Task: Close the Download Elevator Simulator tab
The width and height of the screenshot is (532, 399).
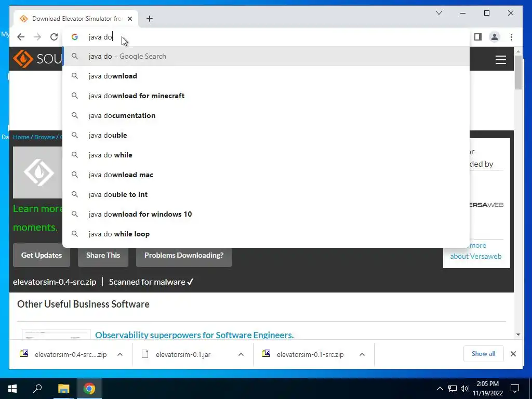Action: [x=129, y=19]
